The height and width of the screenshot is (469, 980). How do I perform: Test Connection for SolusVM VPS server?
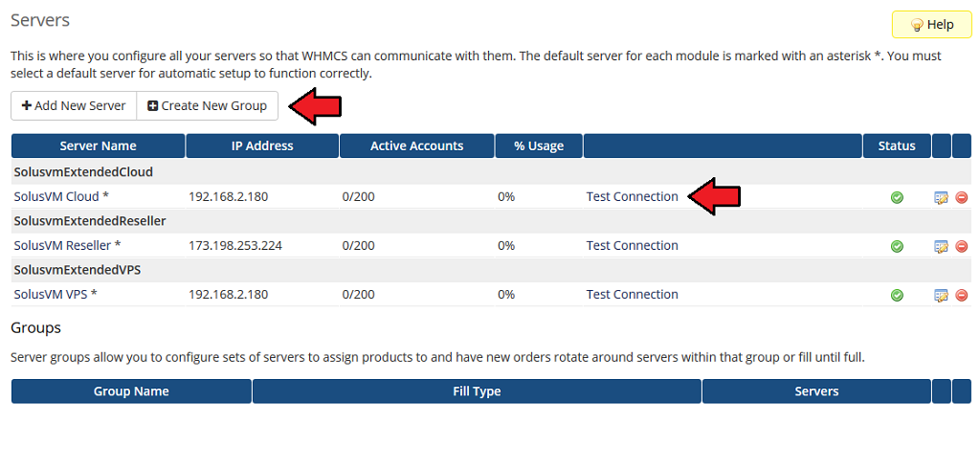632,294
